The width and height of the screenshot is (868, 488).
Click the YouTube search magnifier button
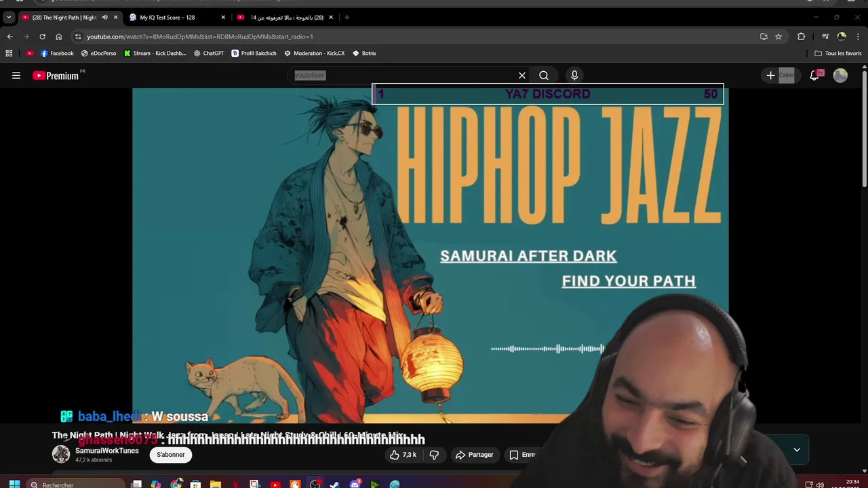coord(544,75)
